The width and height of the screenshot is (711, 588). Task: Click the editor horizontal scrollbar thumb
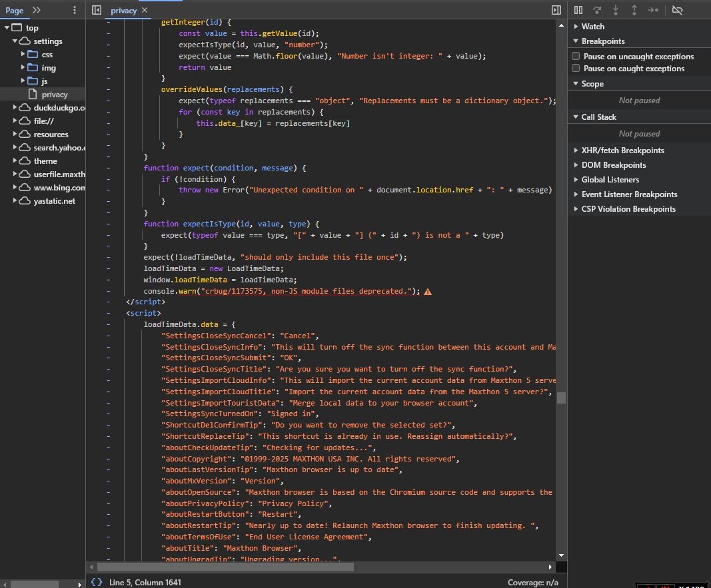(x=225, y=567)
